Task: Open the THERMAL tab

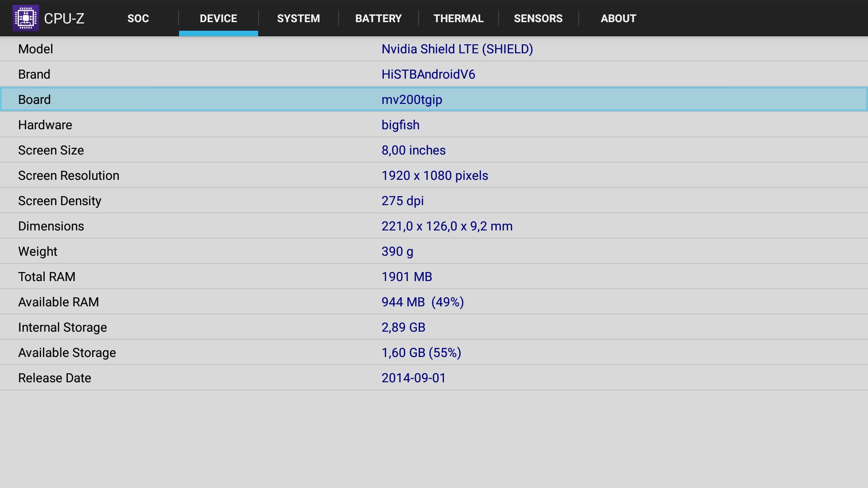Action: [458, 19]
